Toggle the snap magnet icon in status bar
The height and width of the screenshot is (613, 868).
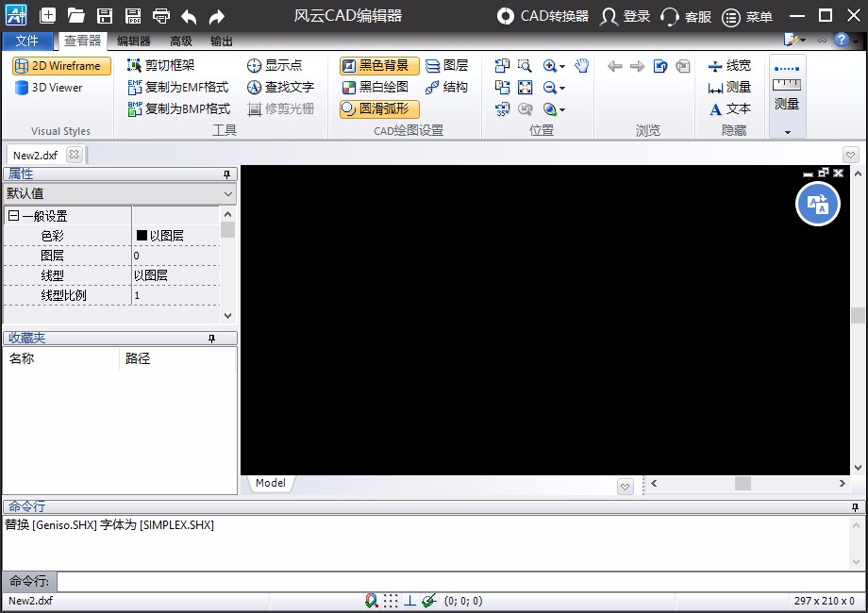(x=372, y=601)
